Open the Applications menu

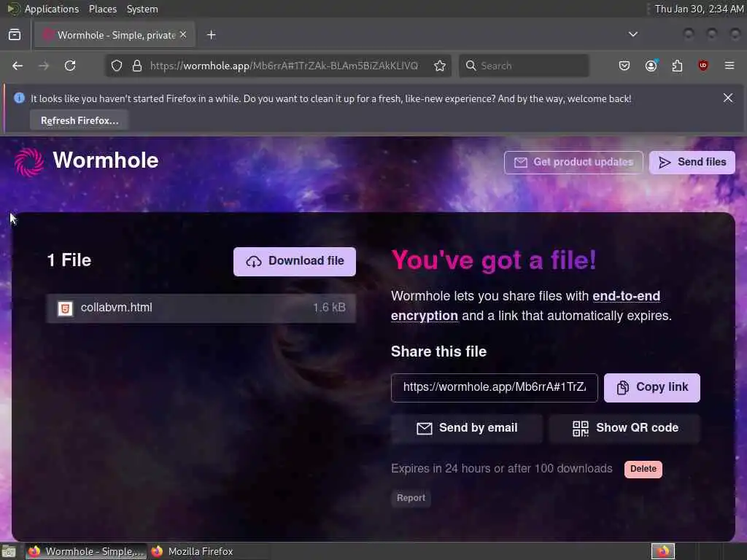52,9
